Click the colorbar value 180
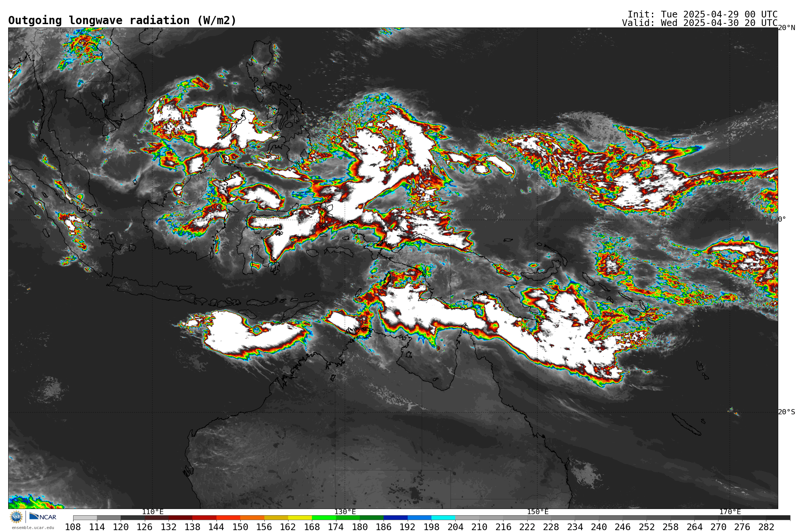Image resolution: width=802 pixels, height=532 pixels. 360,527
